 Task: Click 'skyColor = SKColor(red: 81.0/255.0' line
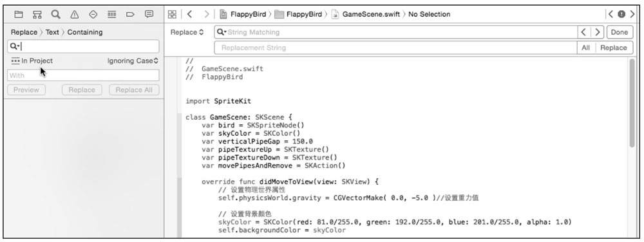[395, 222]
